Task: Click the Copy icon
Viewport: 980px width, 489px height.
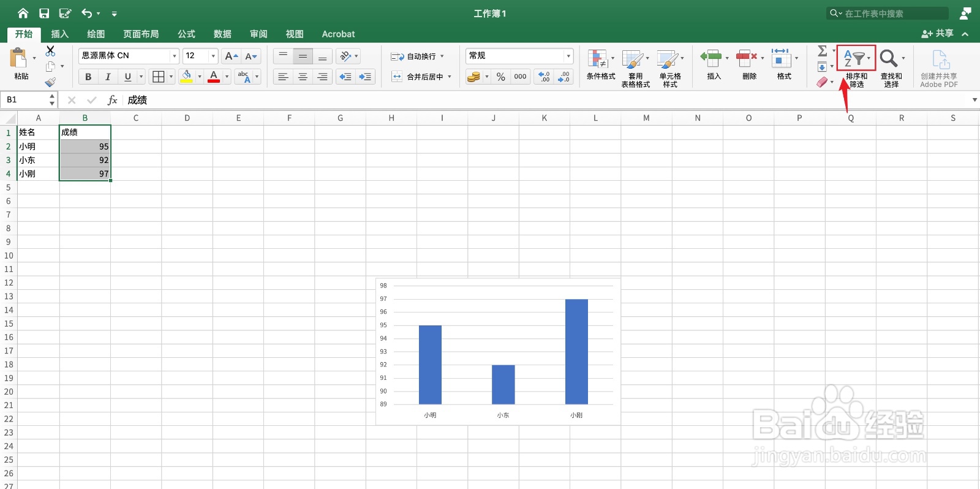Action: (50, 66)
